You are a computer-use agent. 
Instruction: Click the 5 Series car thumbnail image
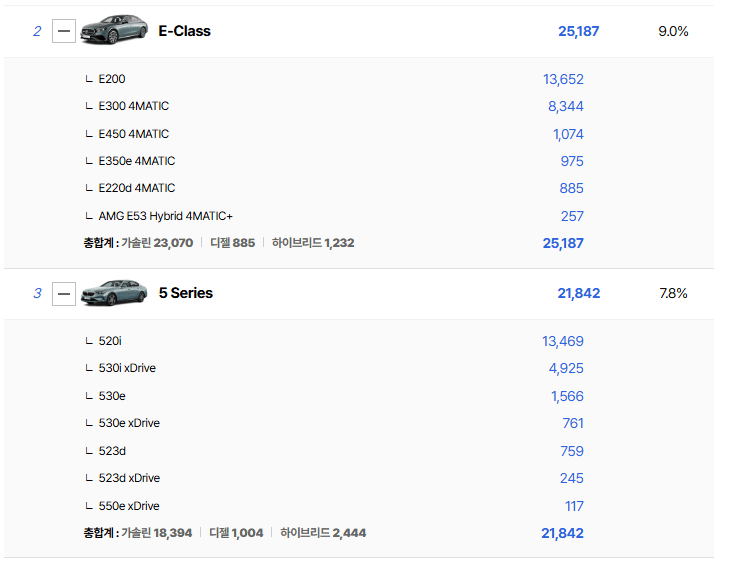coord(113,292)
